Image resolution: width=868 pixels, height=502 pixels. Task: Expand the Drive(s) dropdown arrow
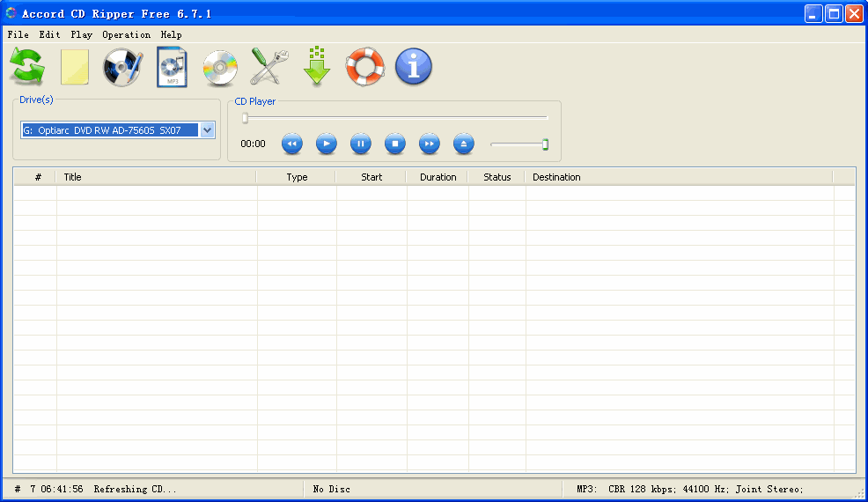coord(207,130)
